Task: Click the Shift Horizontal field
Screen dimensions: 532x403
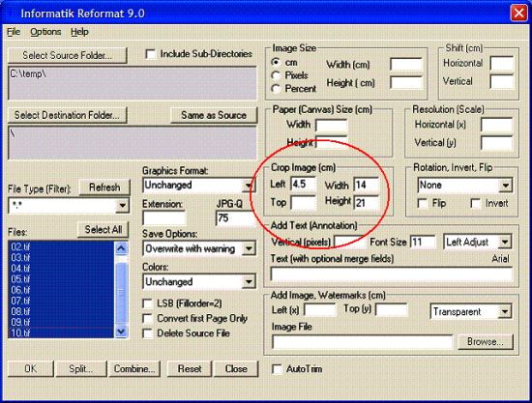Action: coord(502,64)
